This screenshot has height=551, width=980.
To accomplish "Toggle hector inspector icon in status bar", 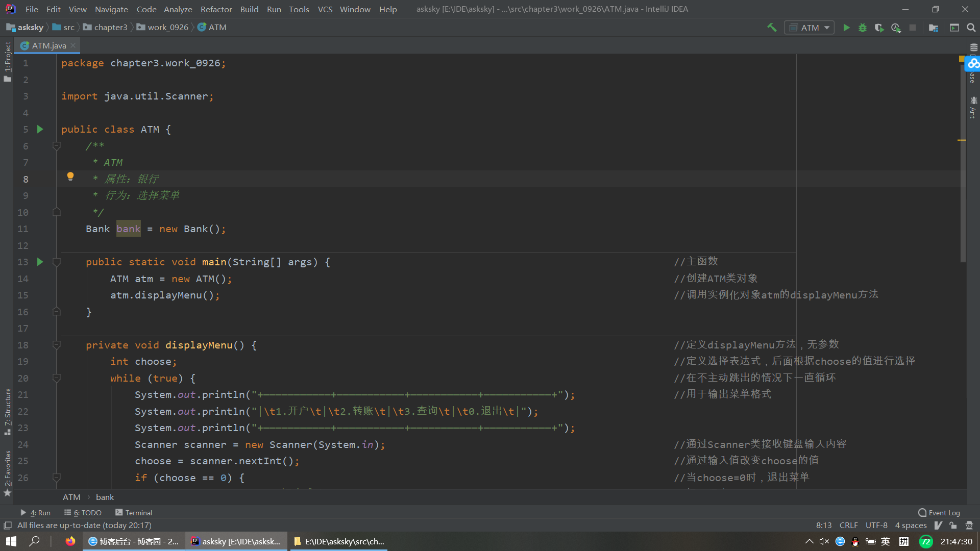I will 969,525.
